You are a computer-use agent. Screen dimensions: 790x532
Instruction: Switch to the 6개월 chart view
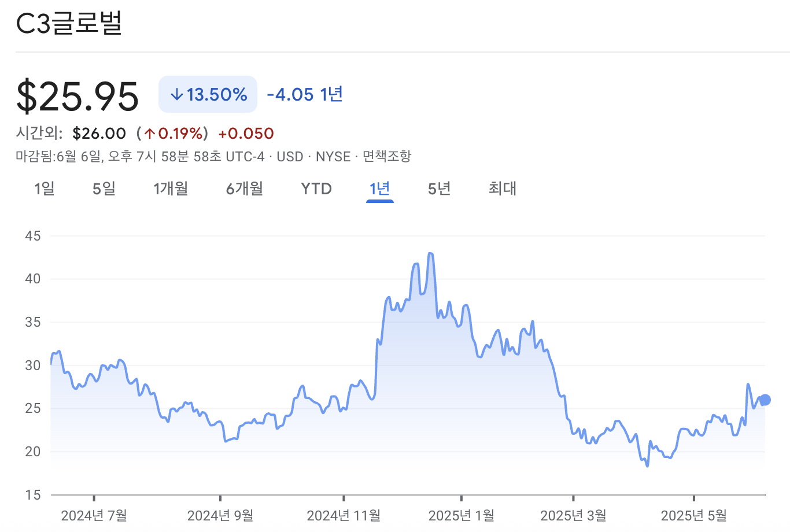point(243,189)
